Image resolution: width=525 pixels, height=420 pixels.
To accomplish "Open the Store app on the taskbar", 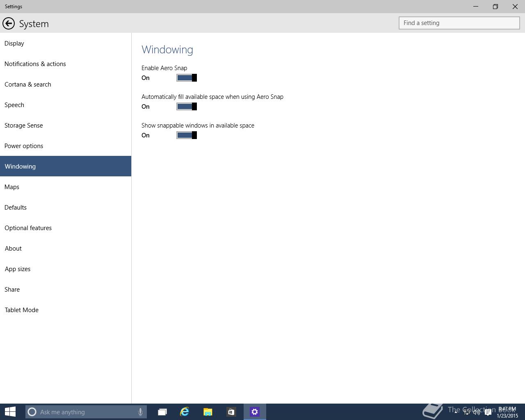I will tap(231, 412).
